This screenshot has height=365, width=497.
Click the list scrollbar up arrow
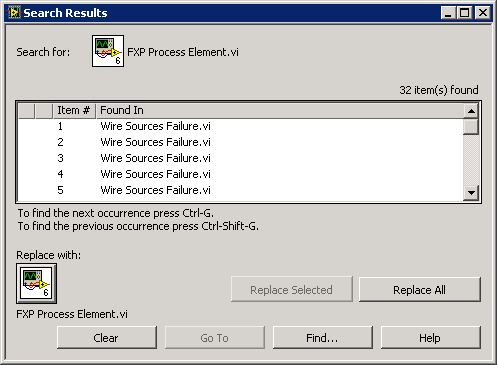[x=471, y=111]
